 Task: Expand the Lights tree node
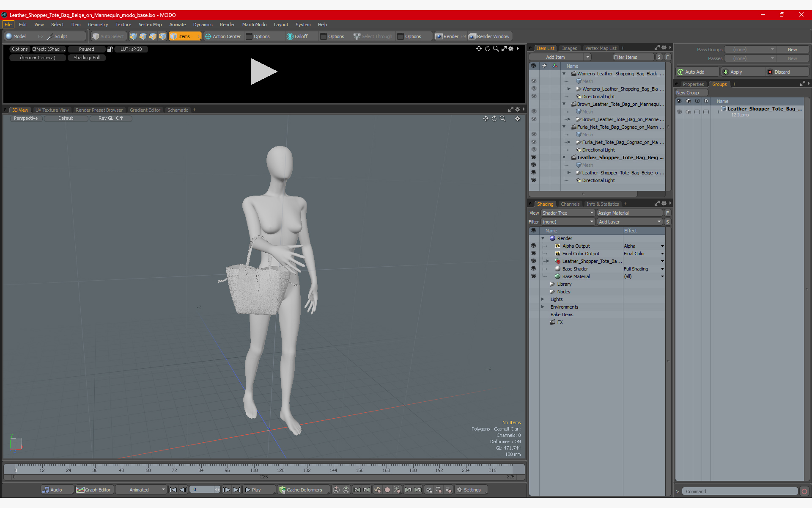[x=543, y=299]
